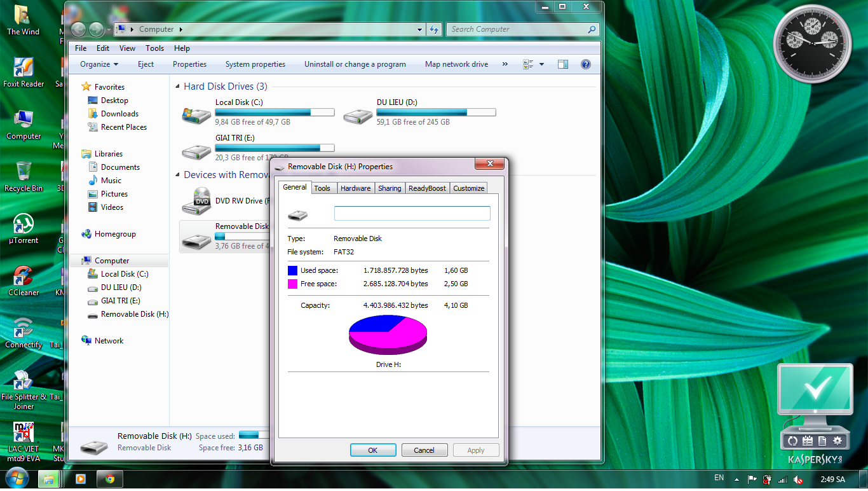Click the Forward navigation arrow
This screenshot has height=491, width=868.
click(97, 29)
